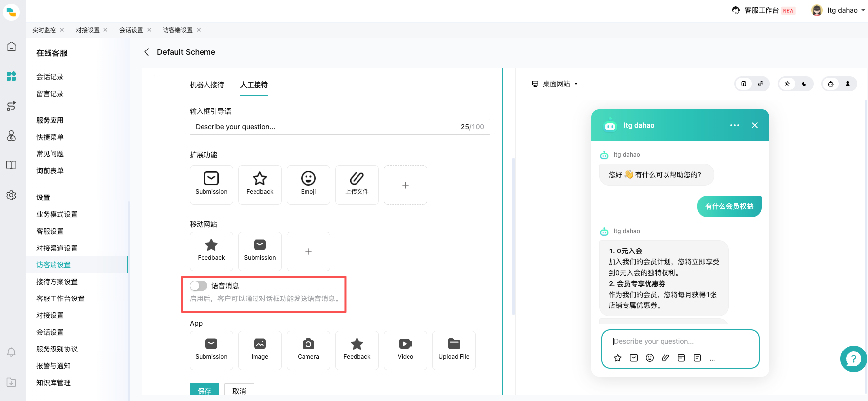Add a new function under 移动网站

point(308,251)
